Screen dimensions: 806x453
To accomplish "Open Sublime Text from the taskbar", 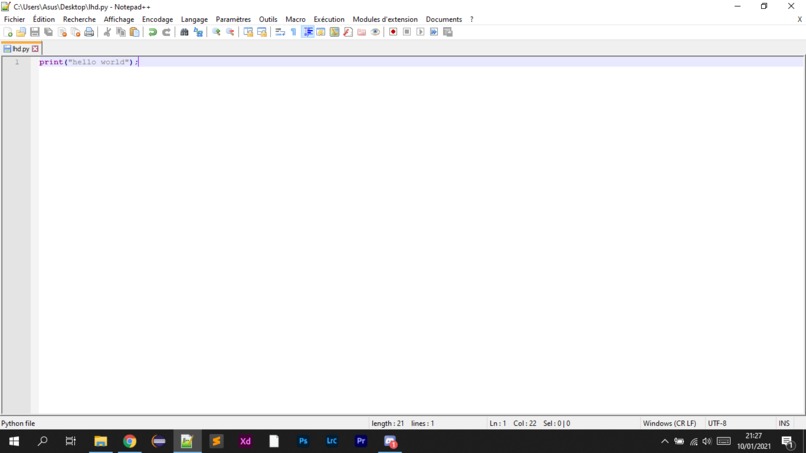I will [x=216, y=441].
